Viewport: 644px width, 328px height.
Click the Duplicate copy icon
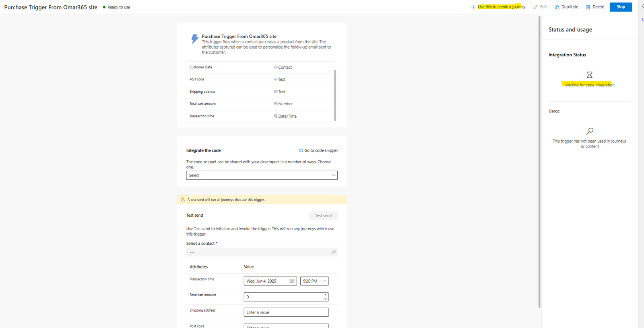tap(557, 7)
